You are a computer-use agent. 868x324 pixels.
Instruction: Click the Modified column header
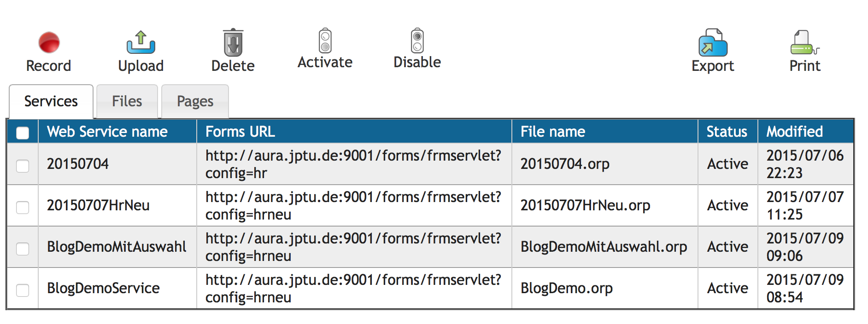[x=795, y=132]
